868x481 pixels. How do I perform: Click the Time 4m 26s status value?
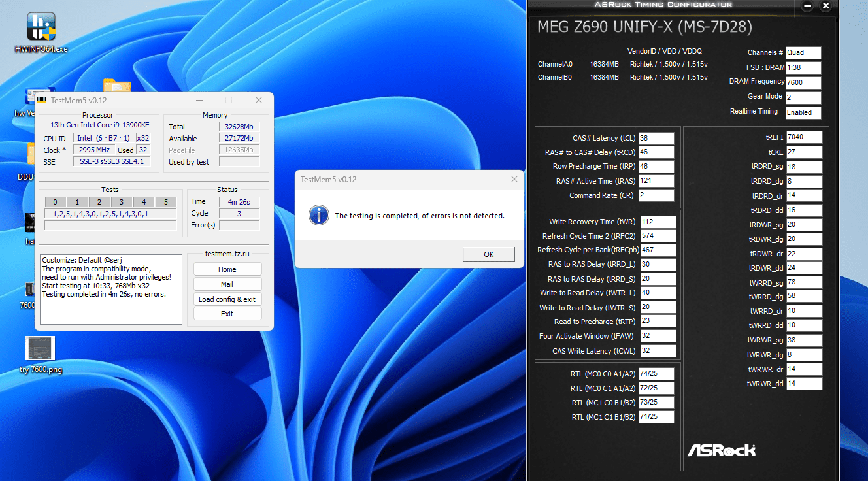coord(239,201)
